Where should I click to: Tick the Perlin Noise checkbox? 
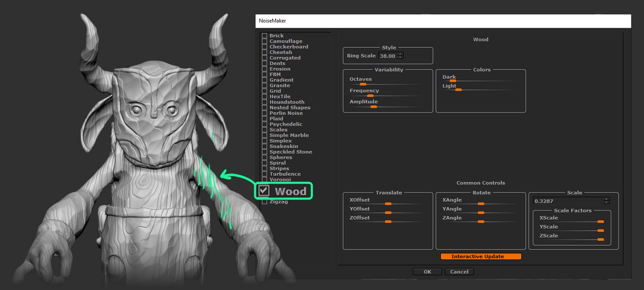(x=265, y=113)
